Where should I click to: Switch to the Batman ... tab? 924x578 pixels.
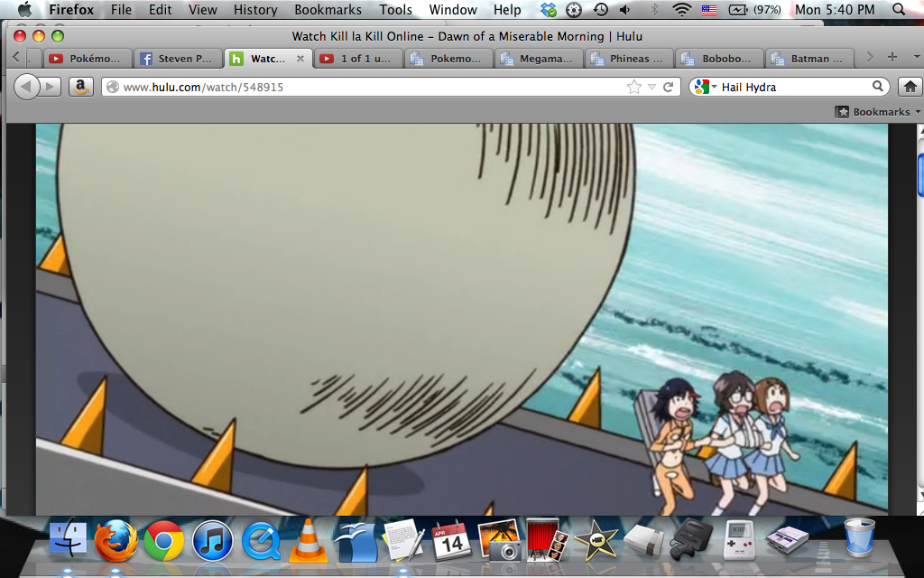point(809,59)
